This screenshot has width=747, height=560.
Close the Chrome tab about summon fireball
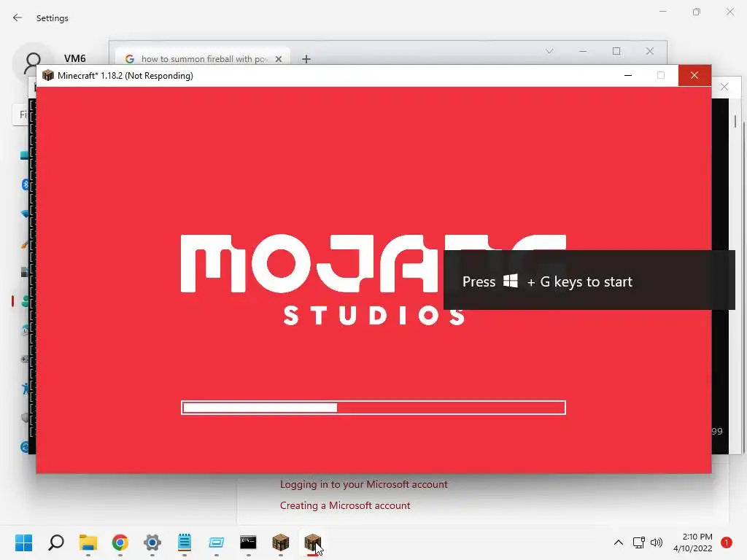pos(279,59)
